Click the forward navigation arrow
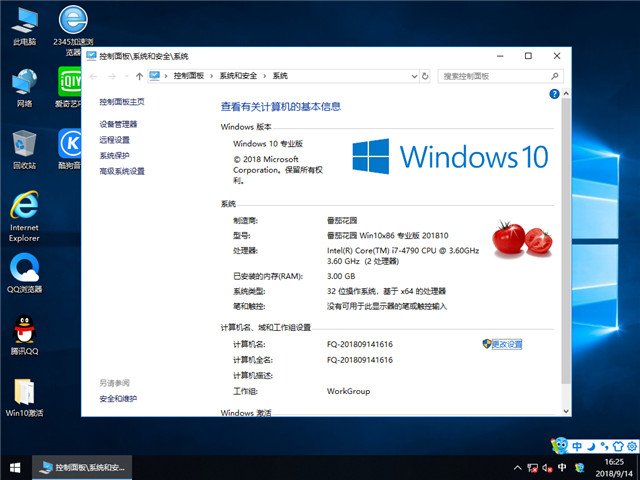The height and width of the screenshot is (480, 640). 112,76
